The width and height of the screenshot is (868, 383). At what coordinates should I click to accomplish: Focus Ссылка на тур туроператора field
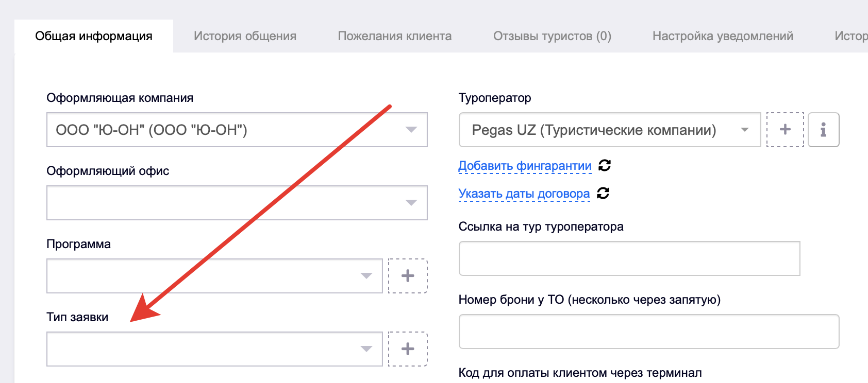click(x=629, y=258)
